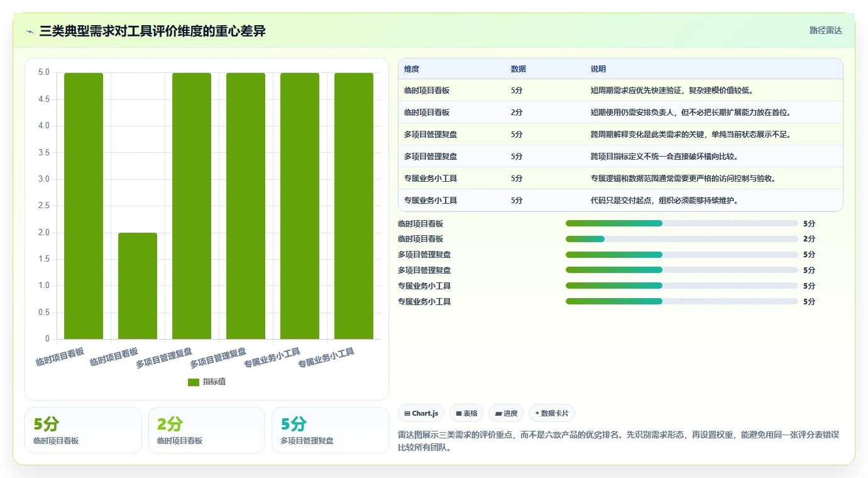Open the 表格 chip
The image size is (868, 478).
pos(466,413)
